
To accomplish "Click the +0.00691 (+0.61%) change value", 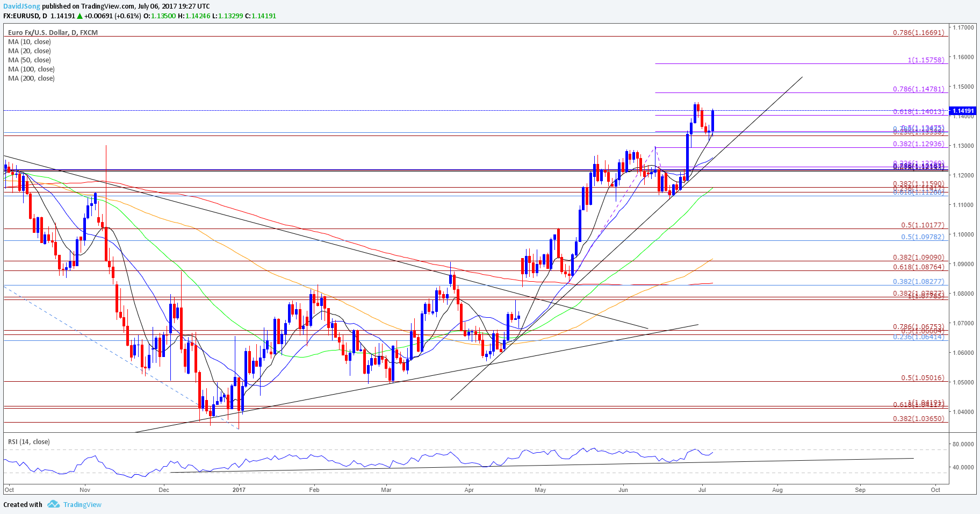I will [113, 16].
